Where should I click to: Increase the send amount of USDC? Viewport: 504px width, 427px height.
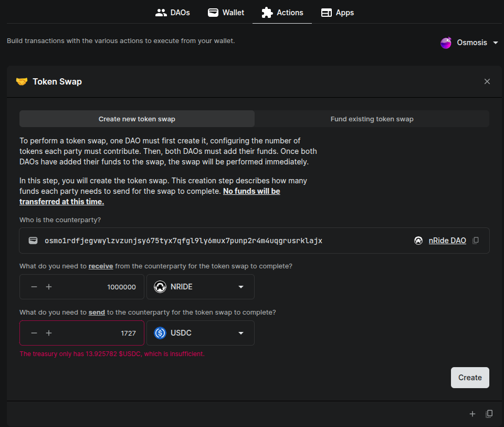tap(49, 333)
